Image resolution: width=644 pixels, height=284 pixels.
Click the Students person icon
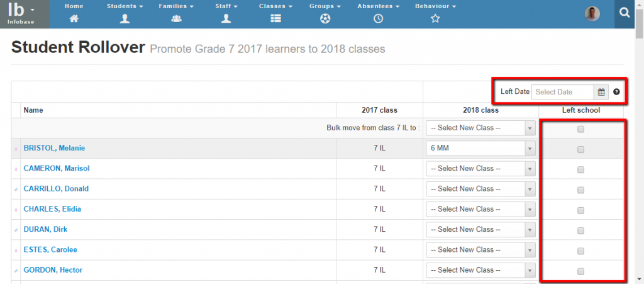[125, 18]
